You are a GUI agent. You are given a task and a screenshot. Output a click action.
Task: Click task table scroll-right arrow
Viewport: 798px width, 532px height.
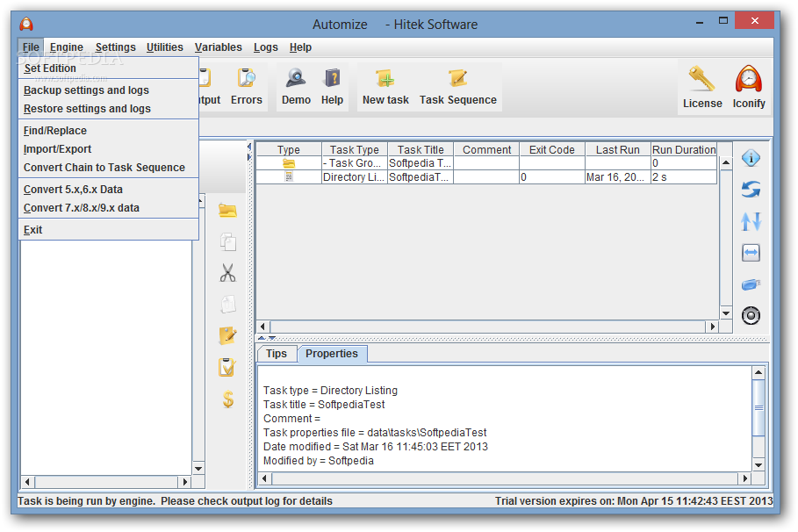[712, 327]
